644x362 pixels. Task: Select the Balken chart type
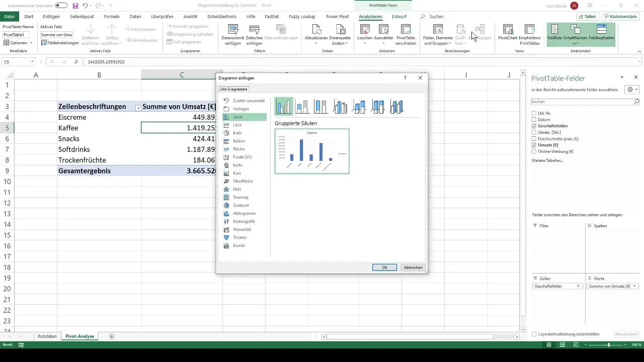245,141
